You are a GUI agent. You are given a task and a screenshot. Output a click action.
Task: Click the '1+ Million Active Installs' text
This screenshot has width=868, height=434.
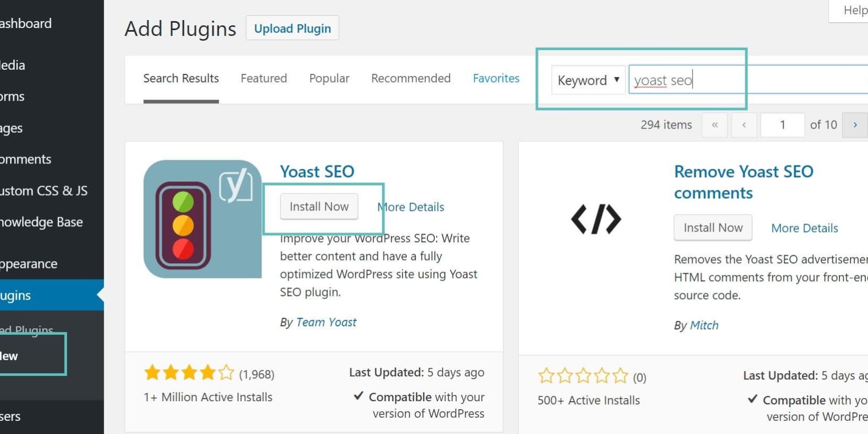point(208,397)
